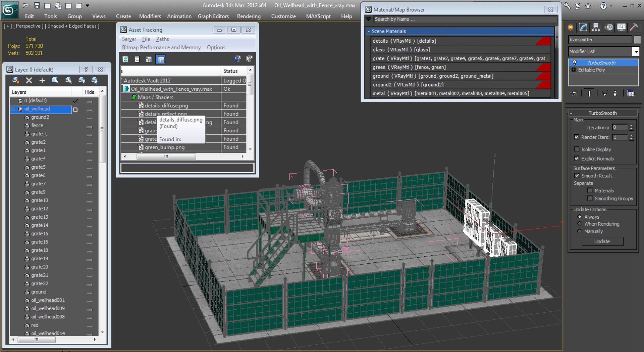The height and width of the screenshot is (352, 644).
Task: Click Configure Modifier Sets icon
Action: 631,93
